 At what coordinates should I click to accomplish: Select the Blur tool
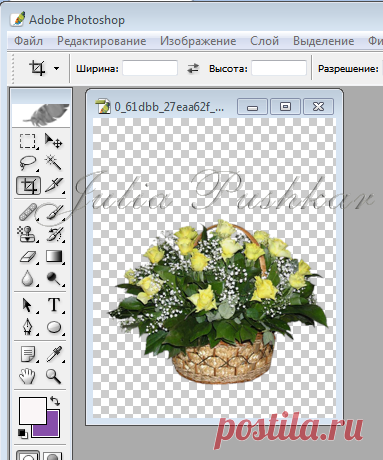coord(27,278)
